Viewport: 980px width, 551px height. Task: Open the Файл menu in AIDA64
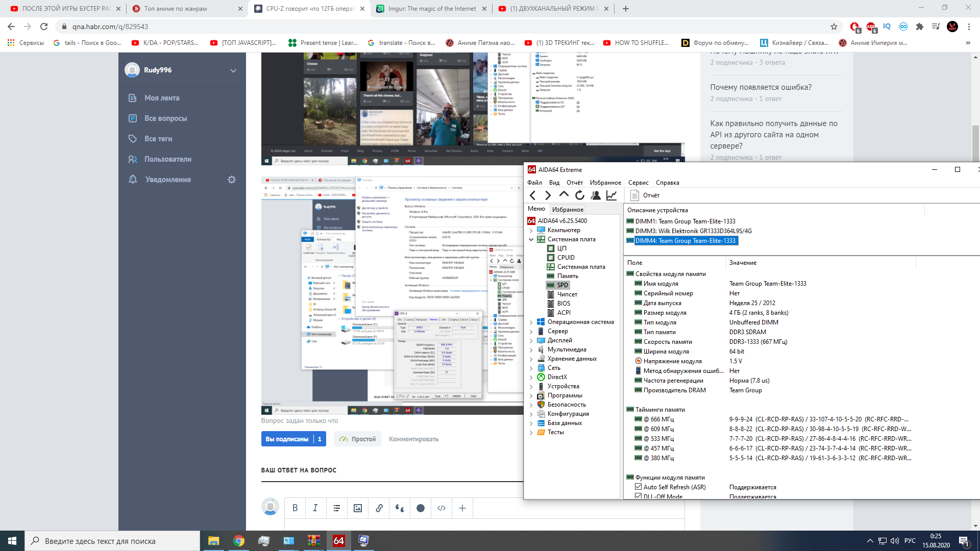[534, 183]
